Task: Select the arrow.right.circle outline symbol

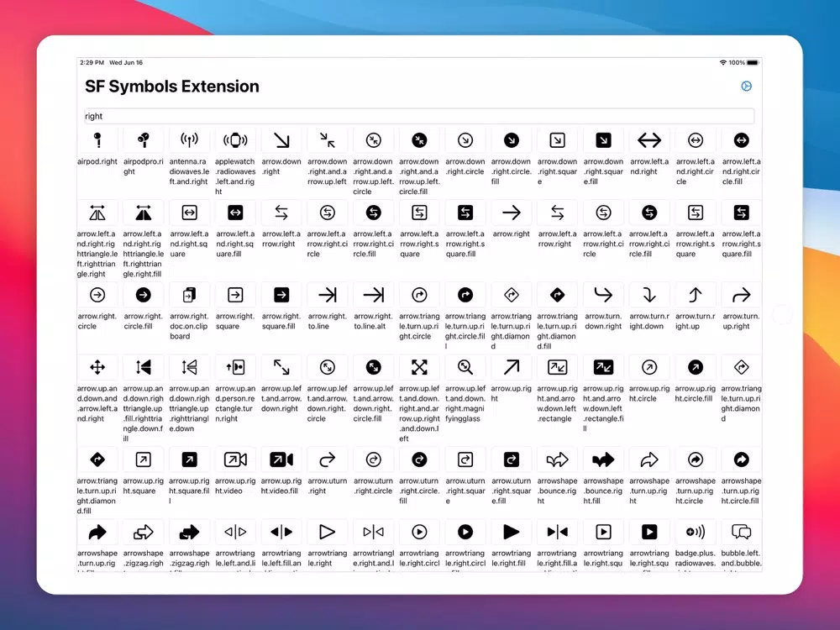Action: [x=97, y=295]
